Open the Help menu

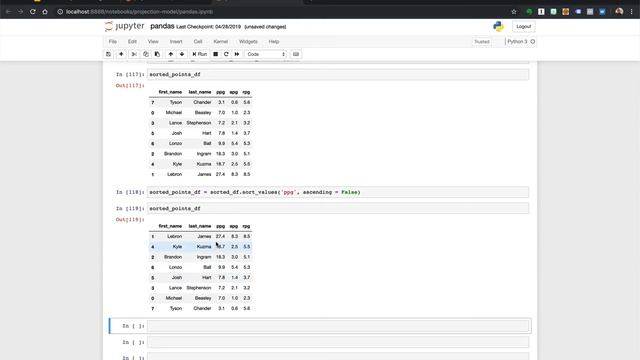[274, 42]
